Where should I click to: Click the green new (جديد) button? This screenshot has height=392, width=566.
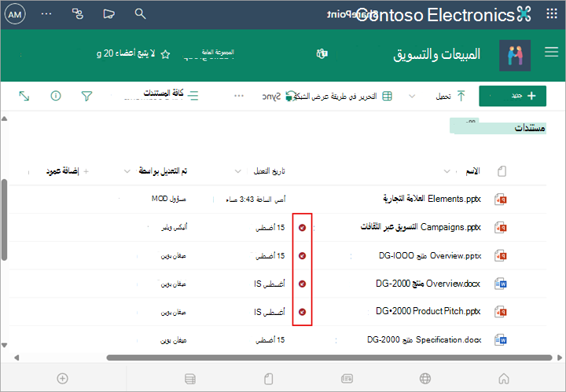513,96
